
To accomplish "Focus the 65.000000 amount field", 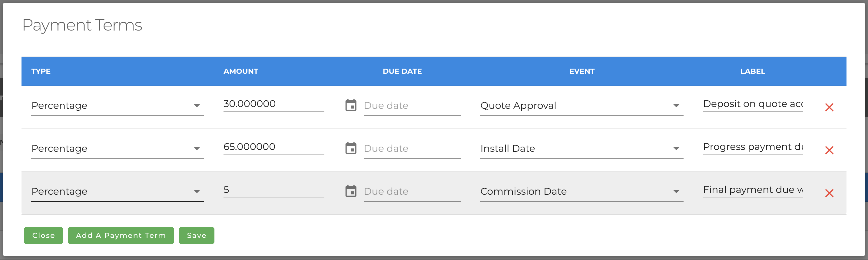I will (273, 147).
